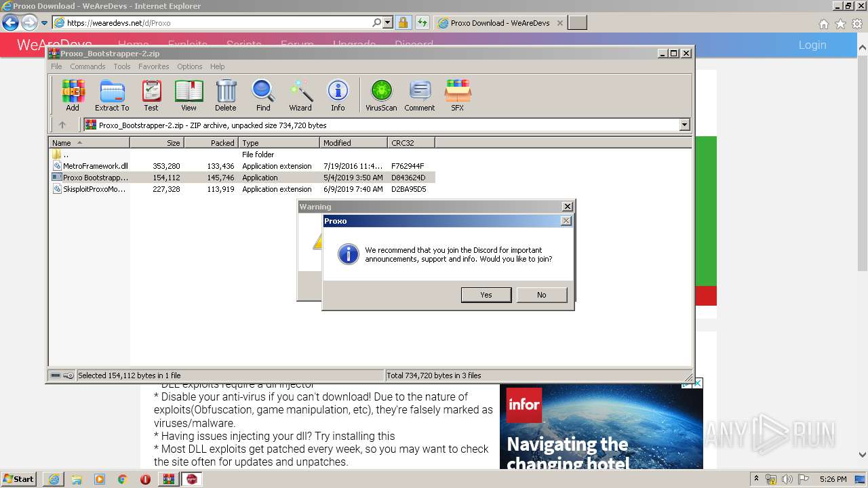Click the Start button

19,479
